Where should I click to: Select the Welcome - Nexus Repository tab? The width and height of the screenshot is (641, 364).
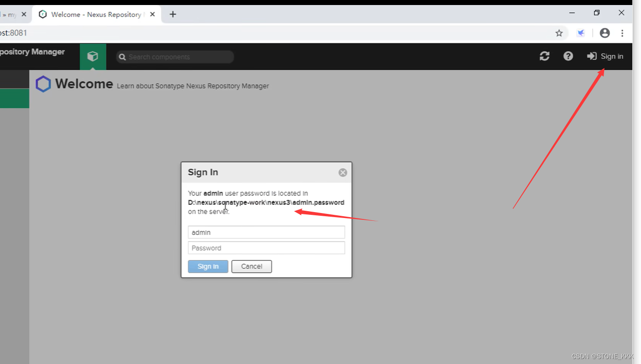97,14
